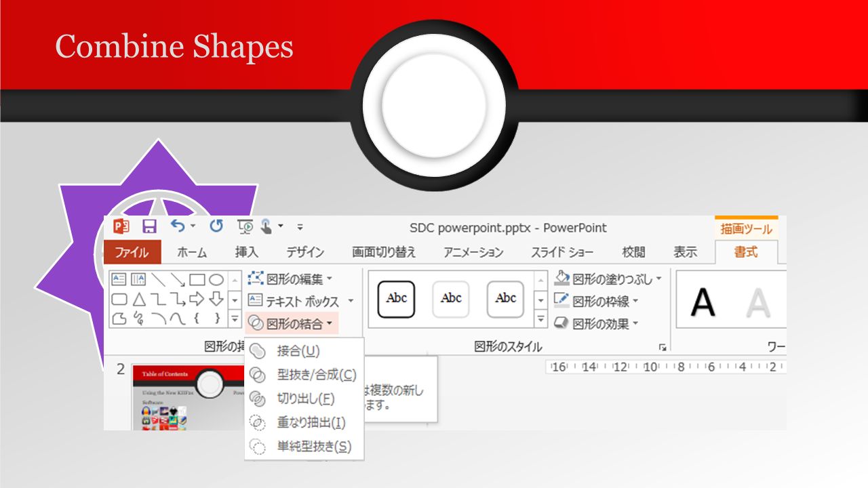
Task: Switch to the デザイン tab
Action: (305, 252)
